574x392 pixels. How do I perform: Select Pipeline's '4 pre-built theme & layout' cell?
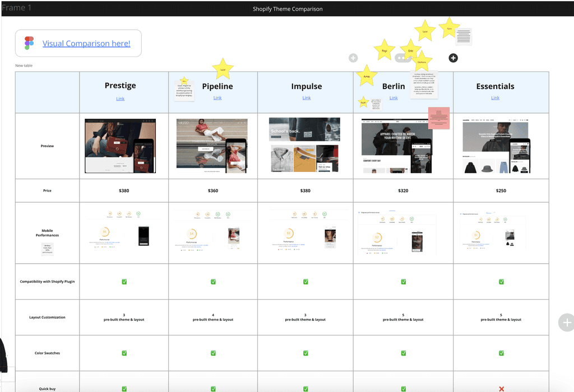[213, 318]
